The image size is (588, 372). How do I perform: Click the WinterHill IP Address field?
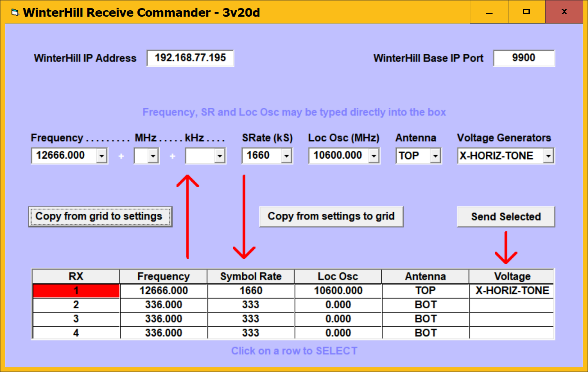[190, 58]
